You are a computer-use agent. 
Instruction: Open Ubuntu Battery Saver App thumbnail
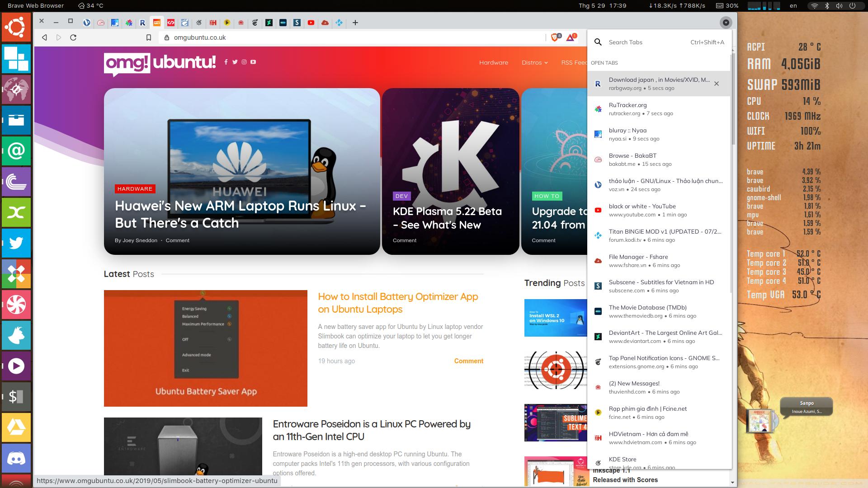point(206,348)
